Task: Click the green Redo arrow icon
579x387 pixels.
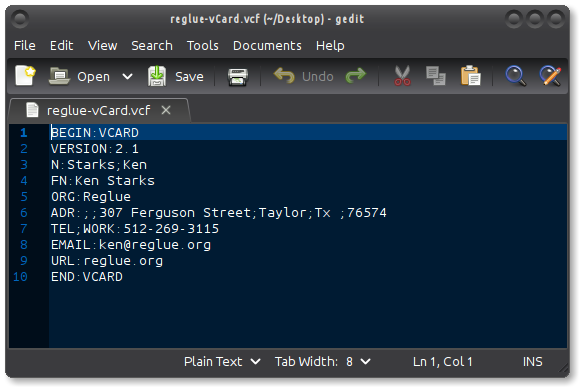Action: pyautogui.click(x=356, y=76)
